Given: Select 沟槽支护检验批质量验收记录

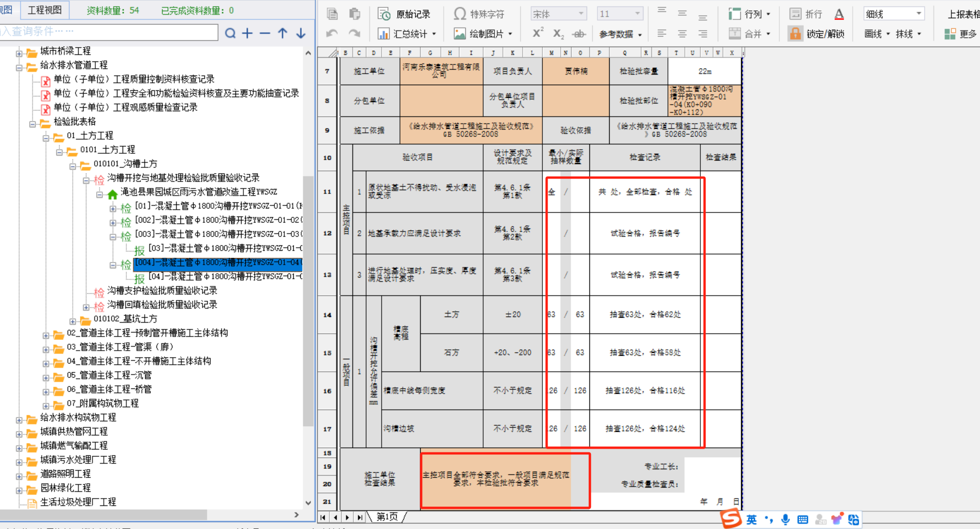Looking at the screenshot, I should coord(162,291).
